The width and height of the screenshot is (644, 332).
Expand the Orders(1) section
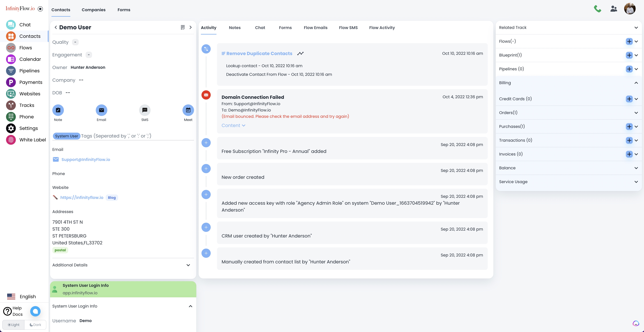click(x=636, y=112)
